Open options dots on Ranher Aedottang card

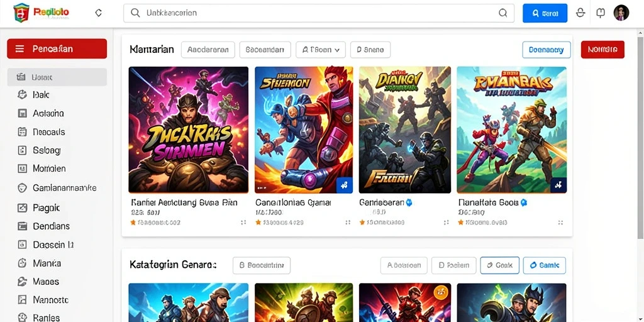(x=243, y=222)
